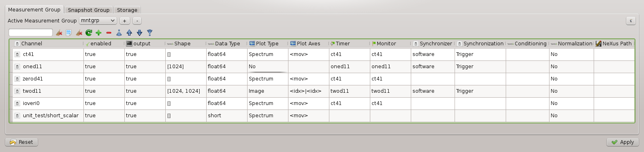
Task: Click the Reset button
Action: pos(21,142)
